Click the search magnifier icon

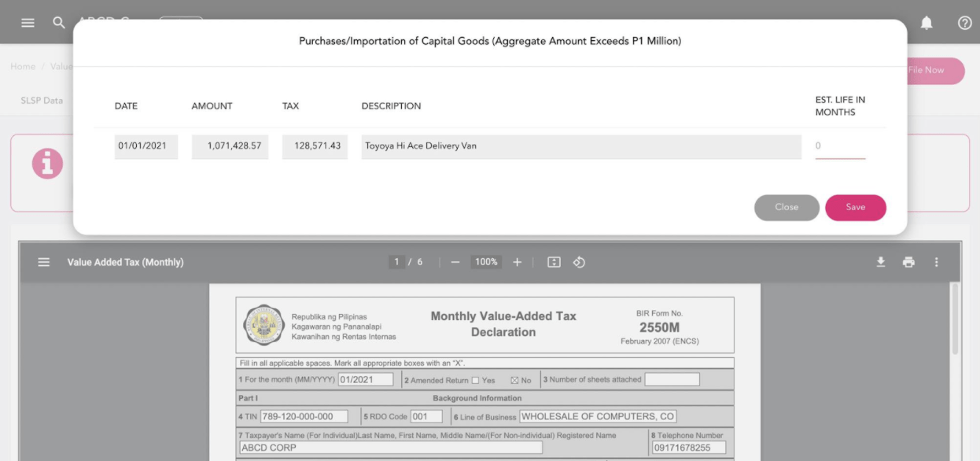58,22
